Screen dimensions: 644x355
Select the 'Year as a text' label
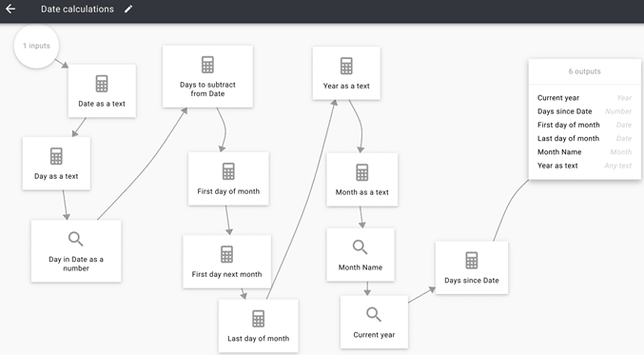point(346,86)
